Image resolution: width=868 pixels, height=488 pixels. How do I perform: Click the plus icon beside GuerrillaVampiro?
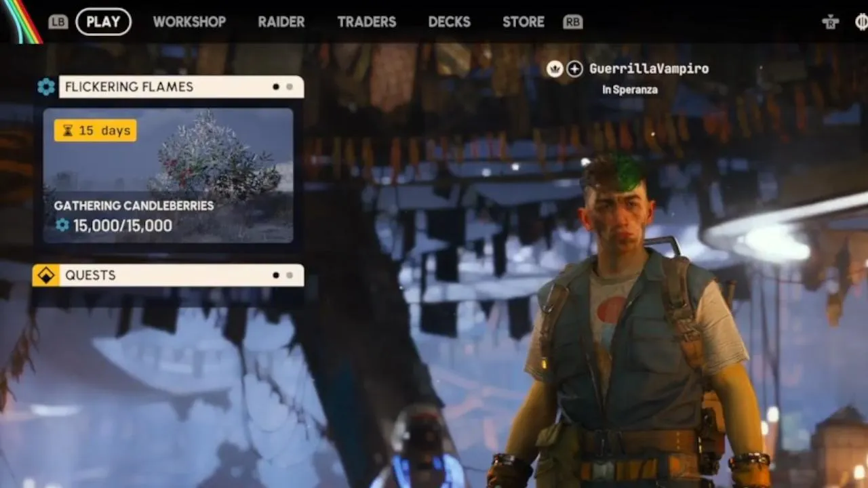click(x=575, y=68)
